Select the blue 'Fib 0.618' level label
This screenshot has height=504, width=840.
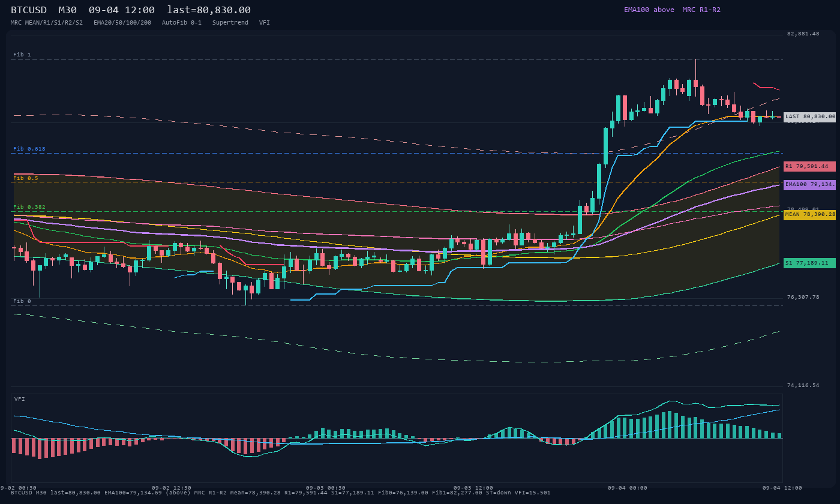point(29,149)
